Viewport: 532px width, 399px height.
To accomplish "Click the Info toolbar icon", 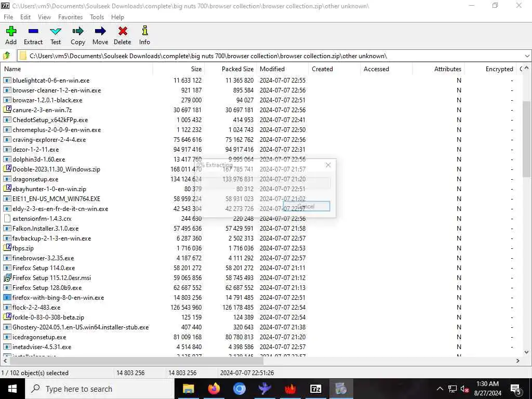I will [x=144, y=31].
